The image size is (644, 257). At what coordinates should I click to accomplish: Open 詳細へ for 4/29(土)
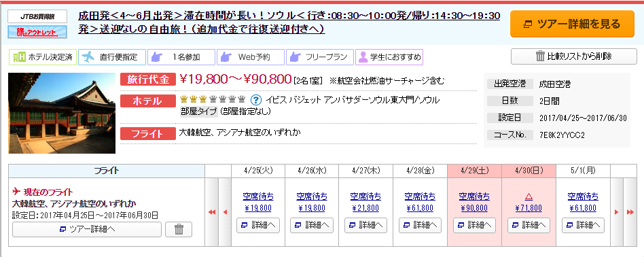click(474, 225)
